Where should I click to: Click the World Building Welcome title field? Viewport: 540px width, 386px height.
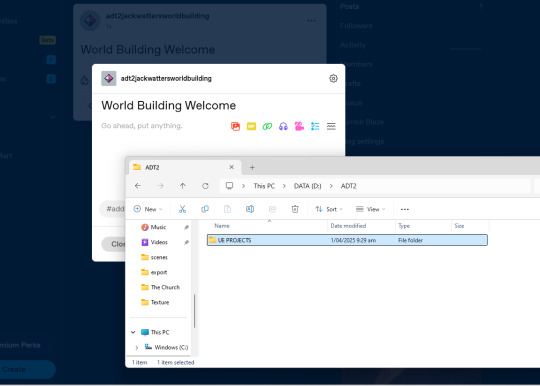168,105
